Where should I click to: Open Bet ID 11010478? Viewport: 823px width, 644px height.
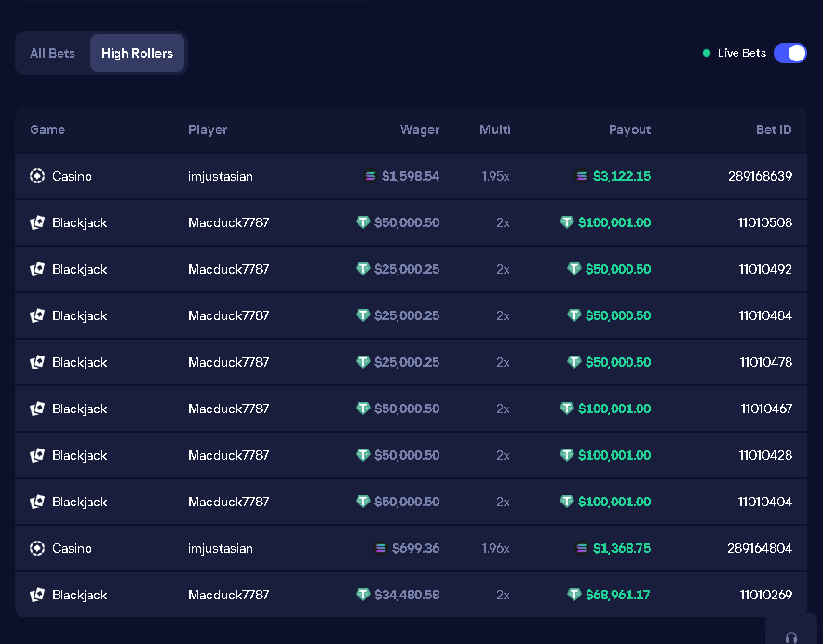(766, 362)
